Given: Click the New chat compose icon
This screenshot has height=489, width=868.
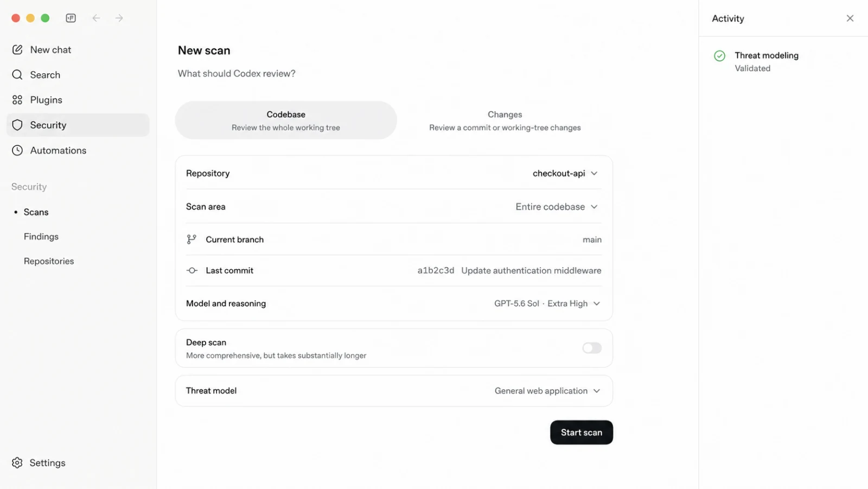Looking at the screenshot, I should tap(17, 50).
